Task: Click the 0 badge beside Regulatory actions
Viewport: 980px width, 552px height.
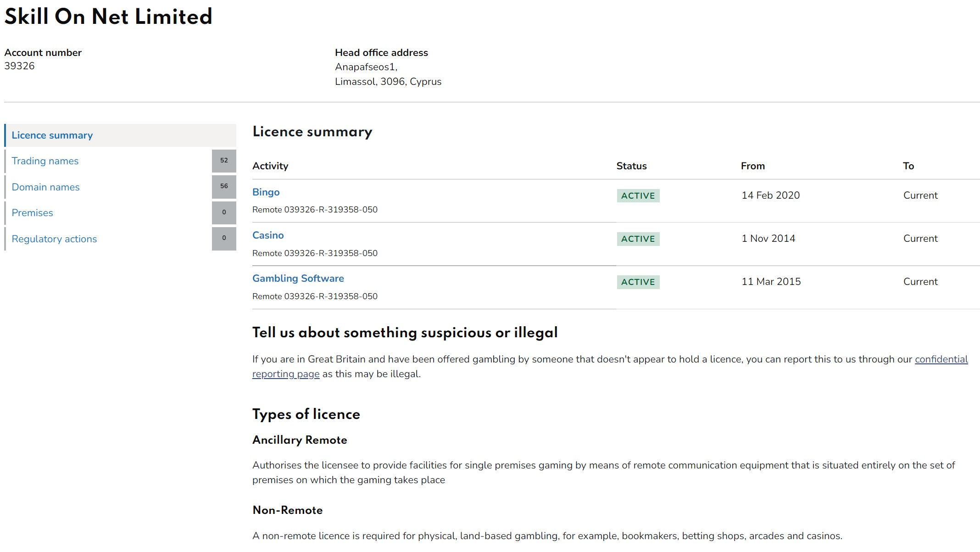Action: pyautogui.click(x=224, y=239)
